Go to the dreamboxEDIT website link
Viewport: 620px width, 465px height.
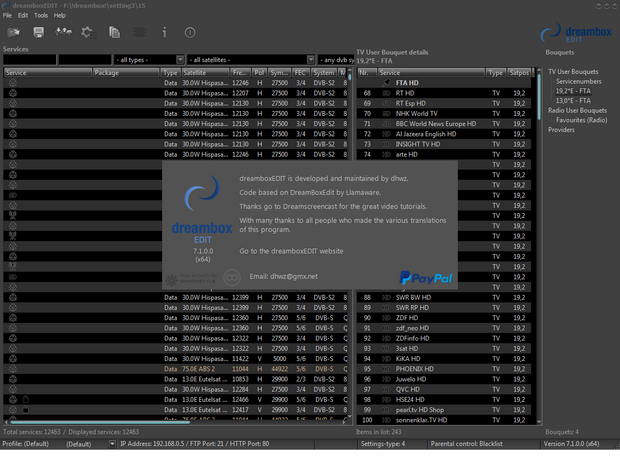pyautogui.click(x=291, y=251)
